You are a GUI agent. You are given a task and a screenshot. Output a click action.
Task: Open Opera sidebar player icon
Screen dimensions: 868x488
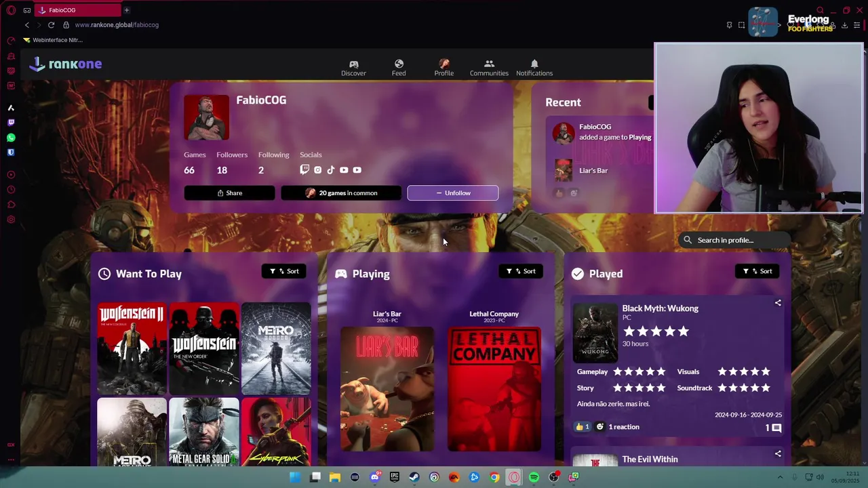click(x=11, y=175)
